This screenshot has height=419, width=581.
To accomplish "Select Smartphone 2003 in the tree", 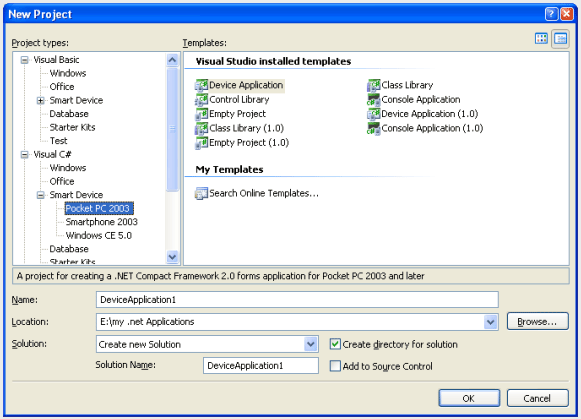I will click(x=102, y=222).
